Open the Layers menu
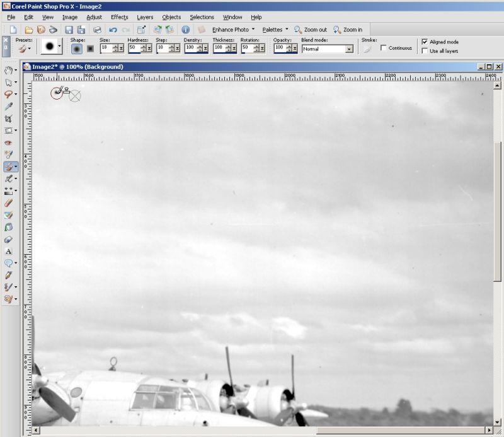 [x=145, y=17]
